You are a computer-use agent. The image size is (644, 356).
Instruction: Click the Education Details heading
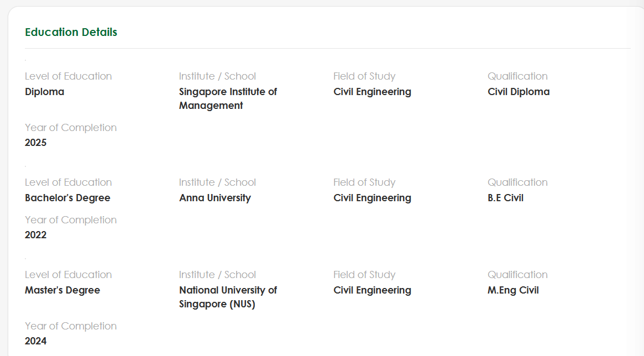coord(71,32)
